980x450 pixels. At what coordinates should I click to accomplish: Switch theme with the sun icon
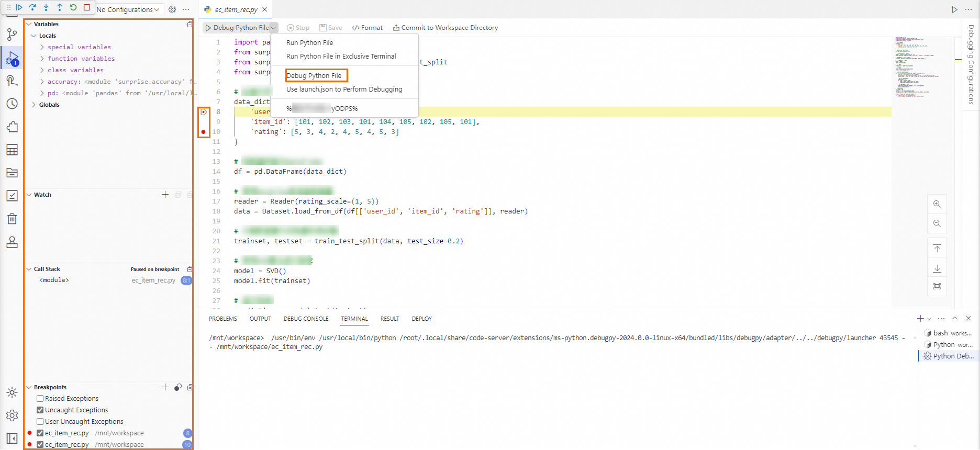click(x=12, y=392)
